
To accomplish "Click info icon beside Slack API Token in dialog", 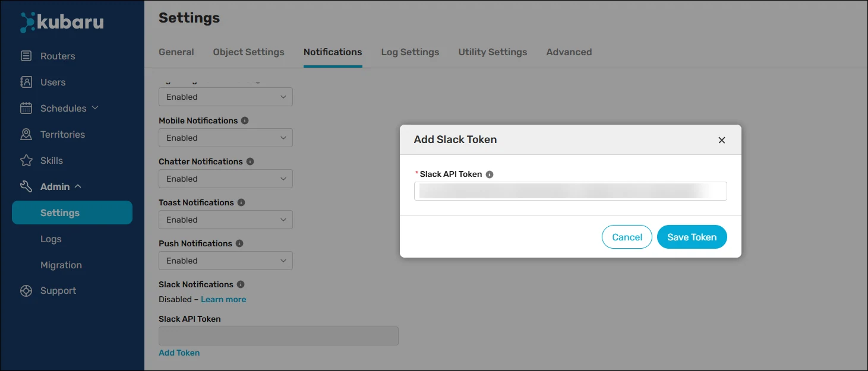I will pos(490,175).
